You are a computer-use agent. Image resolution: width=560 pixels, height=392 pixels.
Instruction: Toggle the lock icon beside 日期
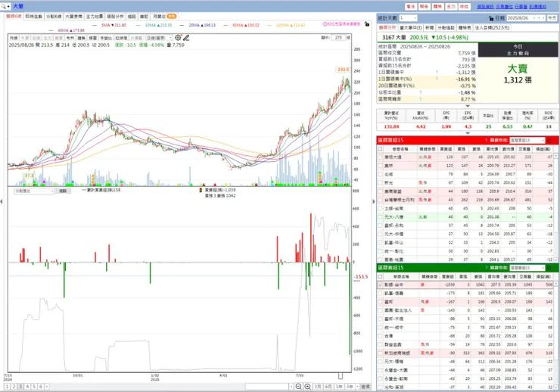pyautogui.click(x=491, y=18)
